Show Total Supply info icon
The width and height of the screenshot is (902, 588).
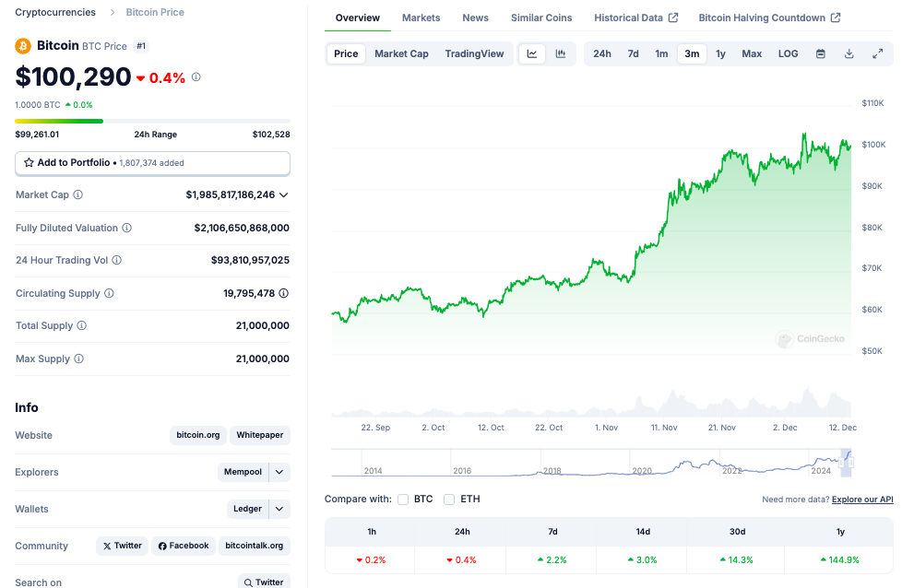[82, 326]
